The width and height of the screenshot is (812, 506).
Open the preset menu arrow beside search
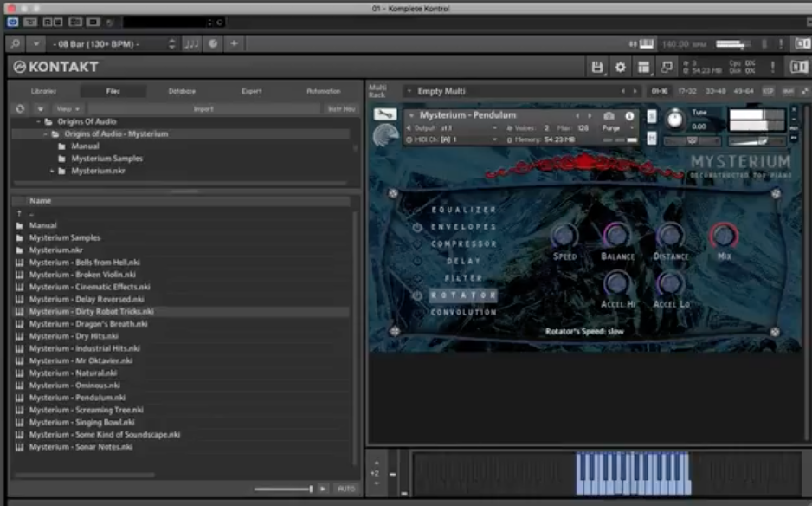[35, 44]
